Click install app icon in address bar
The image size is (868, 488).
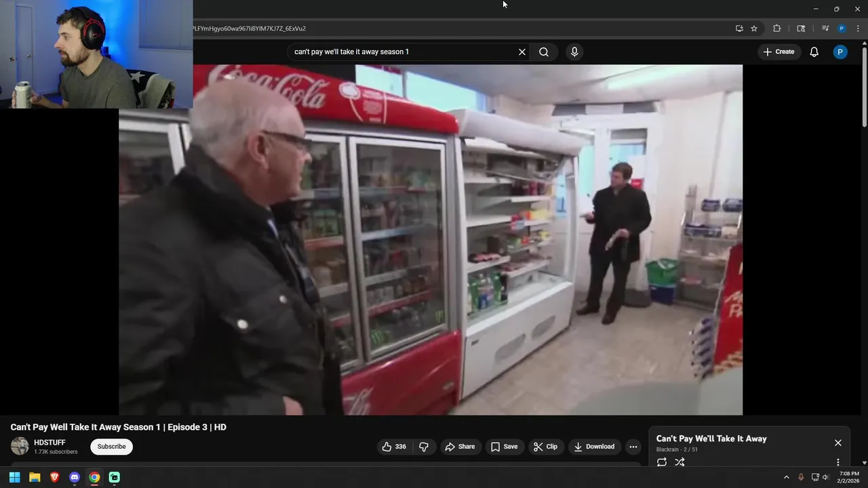739,28
